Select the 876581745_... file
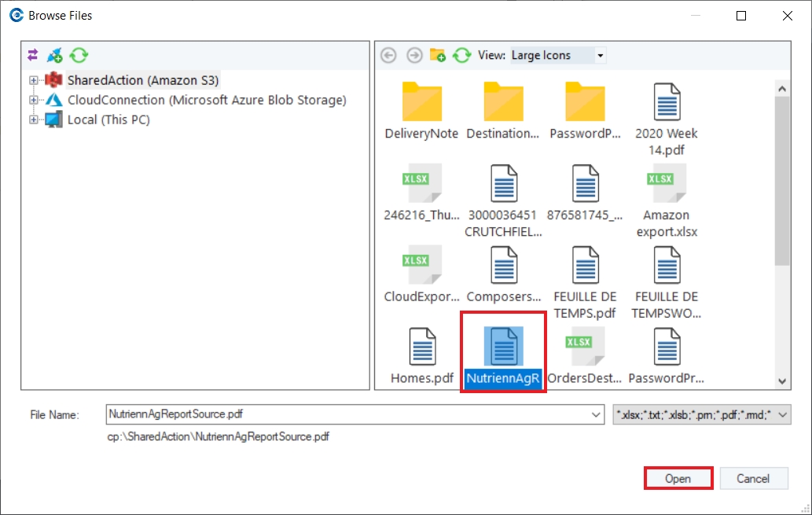 click(x=585, y=193)
